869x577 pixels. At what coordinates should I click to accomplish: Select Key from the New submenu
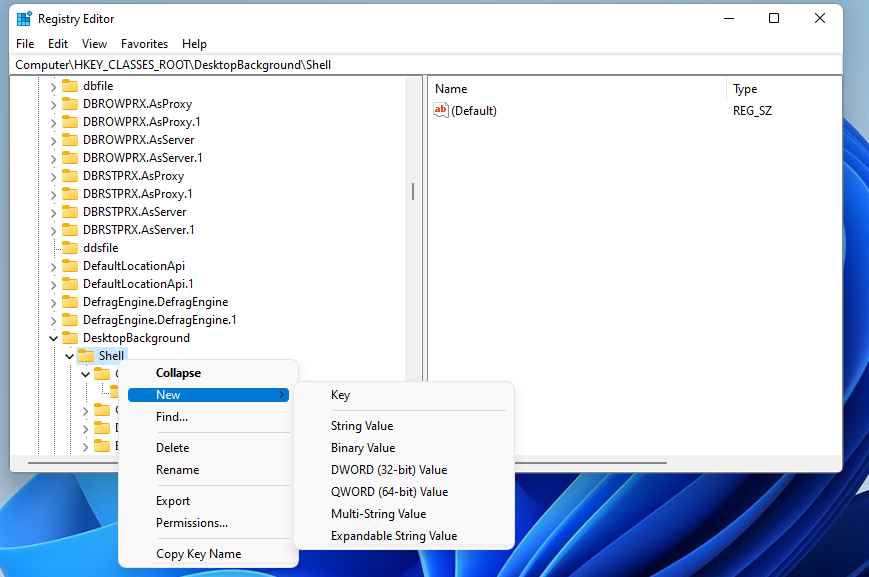click(x=340, y=394)
